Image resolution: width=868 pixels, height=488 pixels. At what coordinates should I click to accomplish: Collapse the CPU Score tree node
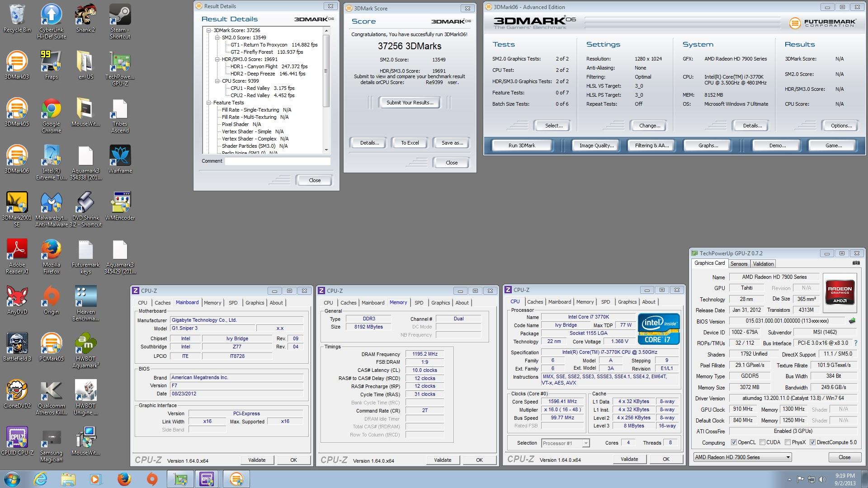tap(217, 81)
